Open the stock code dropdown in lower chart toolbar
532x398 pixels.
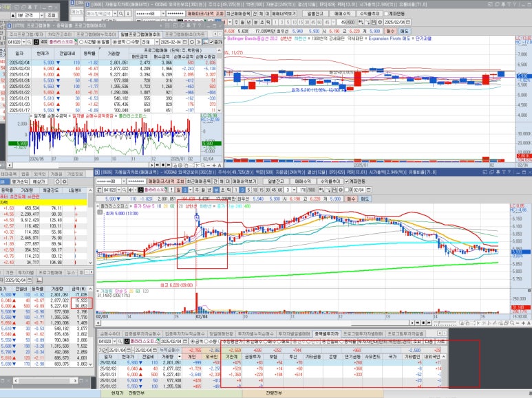click(x=119, y=190)
